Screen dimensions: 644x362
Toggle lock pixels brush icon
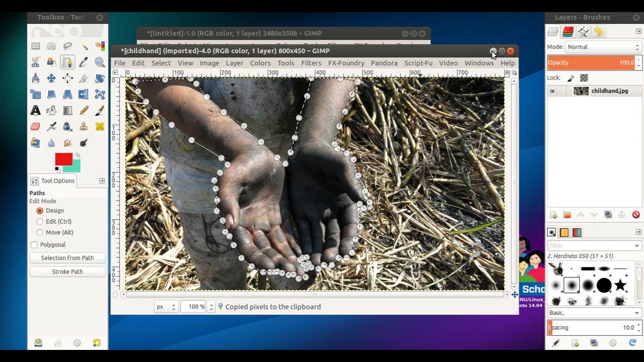coord(571,78)
